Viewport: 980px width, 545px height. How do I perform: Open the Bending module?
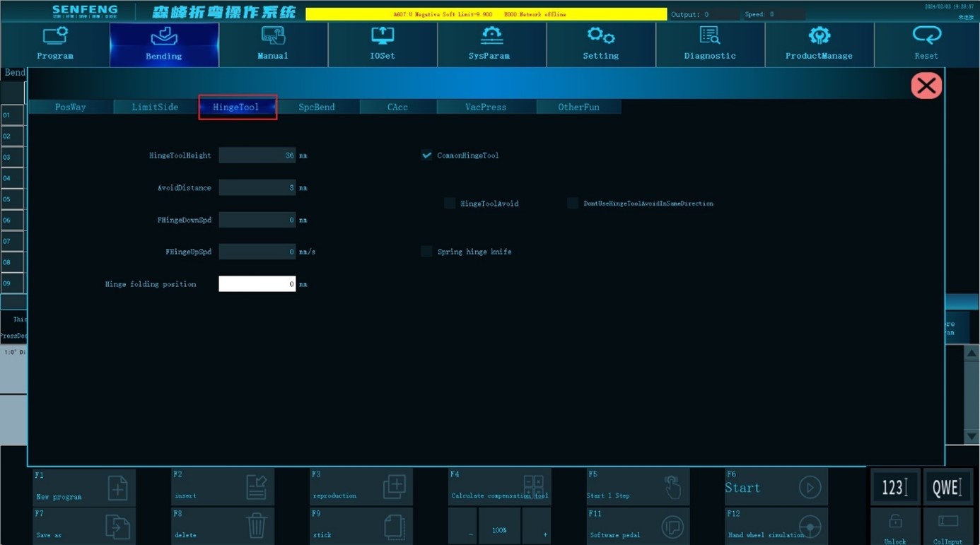[x=164, y=45]
